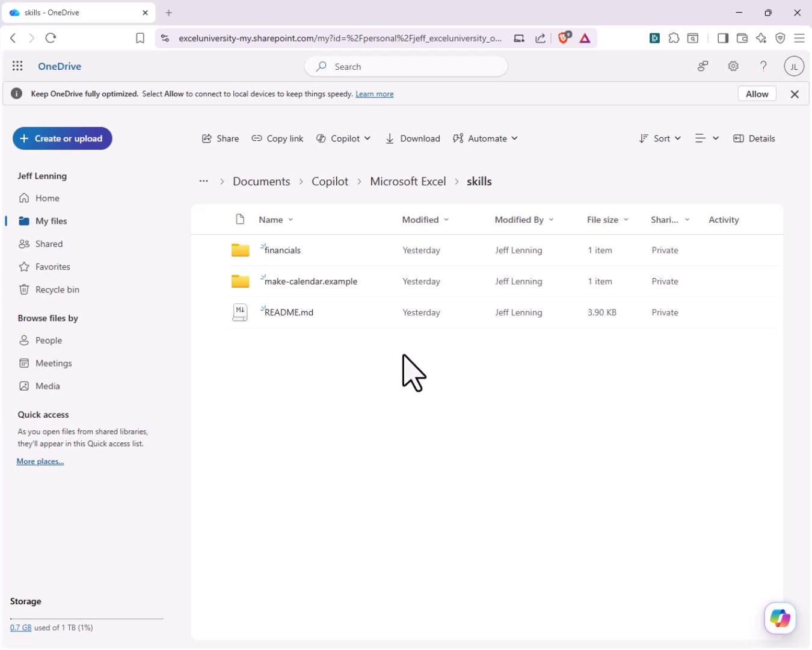Open the Modified column header dropdown

point(425,220)
